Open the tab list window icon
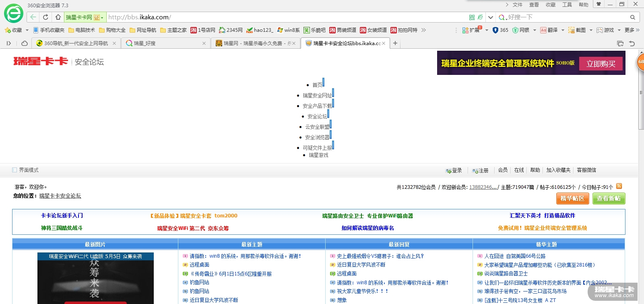The width and height of the screenshot is (644, 304). [620, 43]
